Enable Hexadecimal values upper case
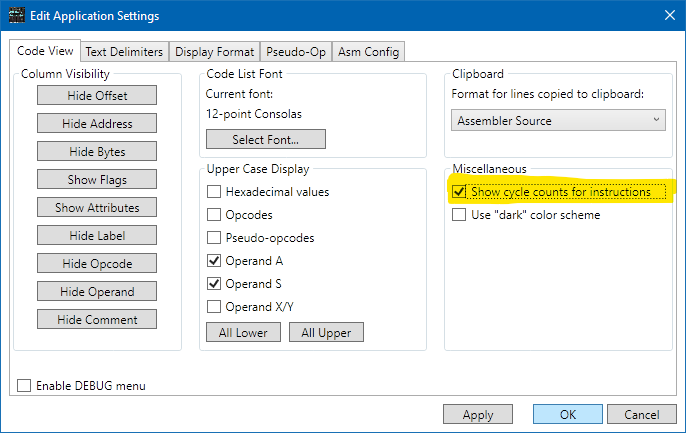686x433 pixels. (x=214, y=192)
